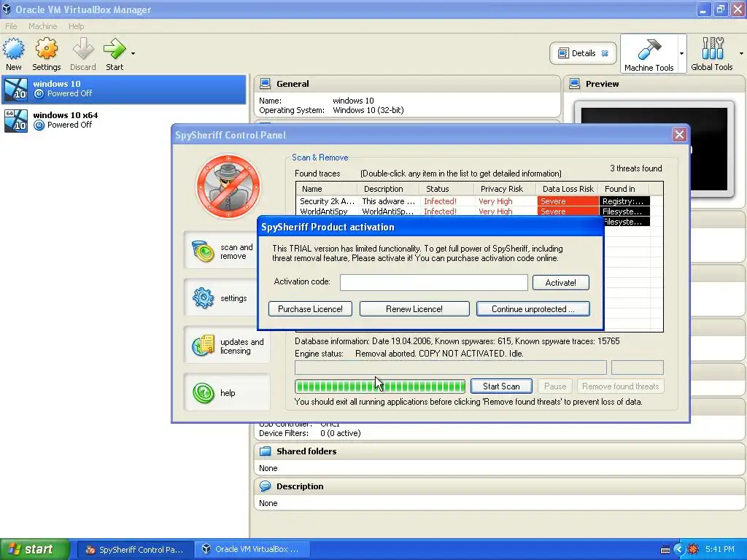747x560 pixels.
Task: Click the Description section speech icon
Action: (x=265, y=486)
